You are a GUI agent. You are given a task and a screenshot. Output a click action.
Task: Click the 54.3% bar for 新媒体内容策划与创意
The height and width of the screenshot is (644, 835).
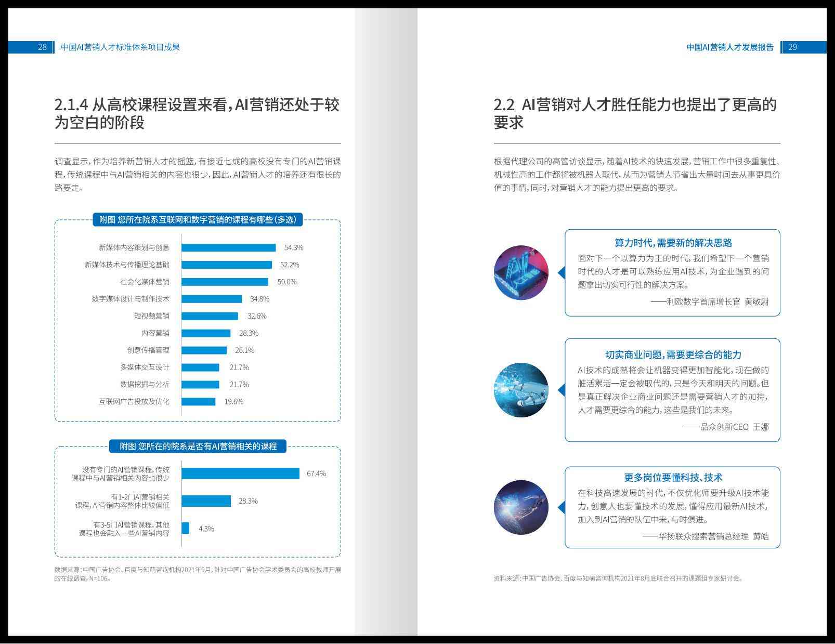tap(229, 247)
